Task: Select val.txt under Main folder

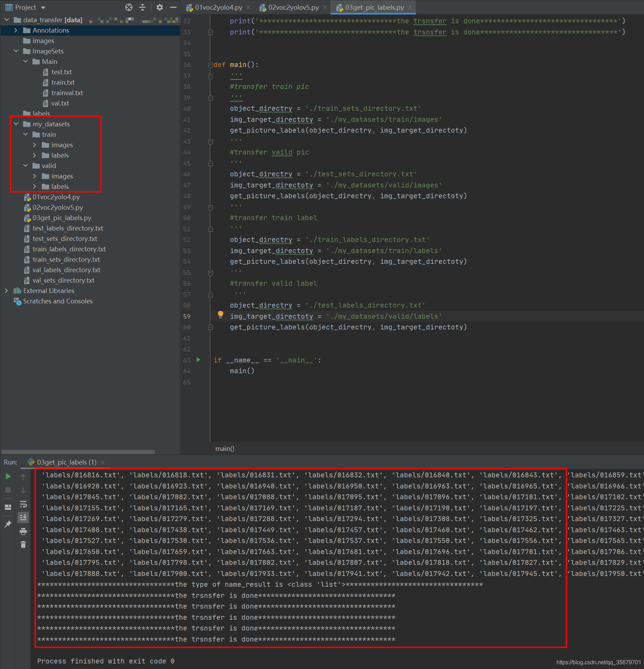Action: coord(60,103)
